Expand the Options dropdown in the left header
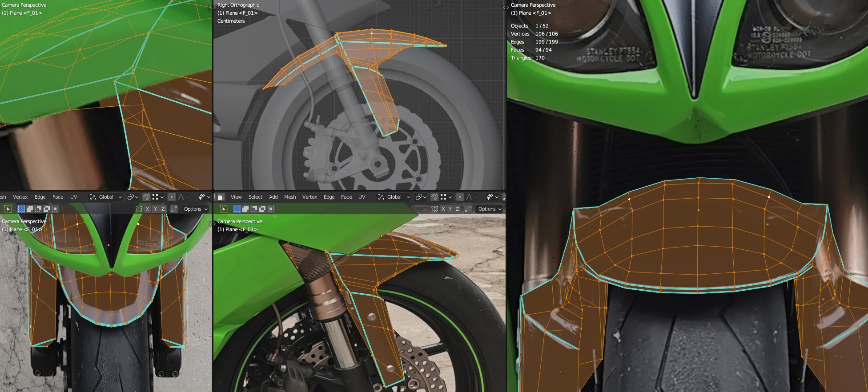The image size is (868, 392). (196, 209)
